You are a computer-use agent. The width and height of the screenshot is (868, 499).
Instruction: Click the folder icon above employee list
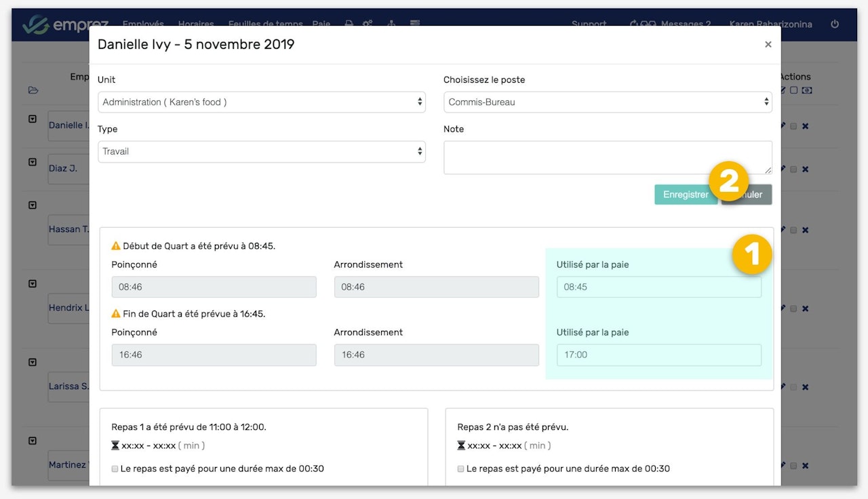click(33, 90)
